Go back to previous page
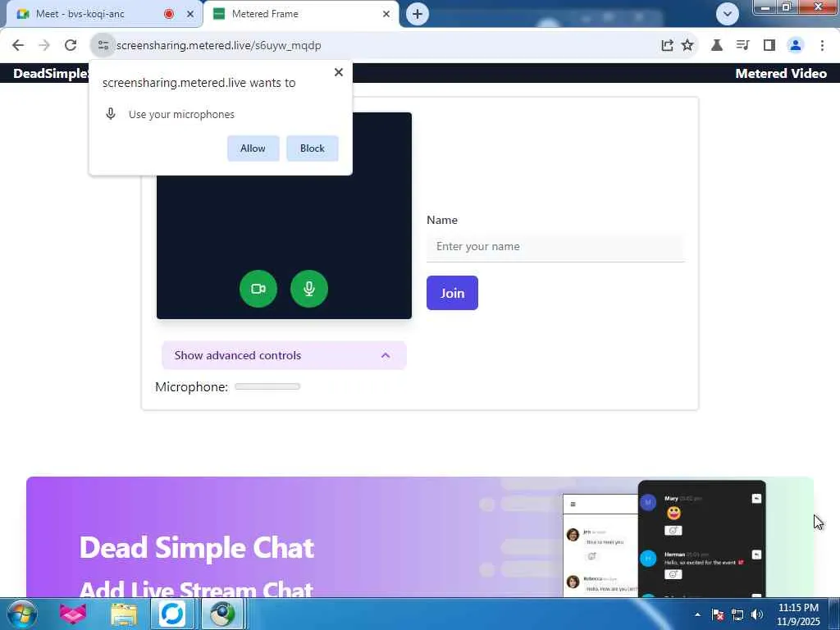This screenshot has height=630, width=840. (18, 46)
